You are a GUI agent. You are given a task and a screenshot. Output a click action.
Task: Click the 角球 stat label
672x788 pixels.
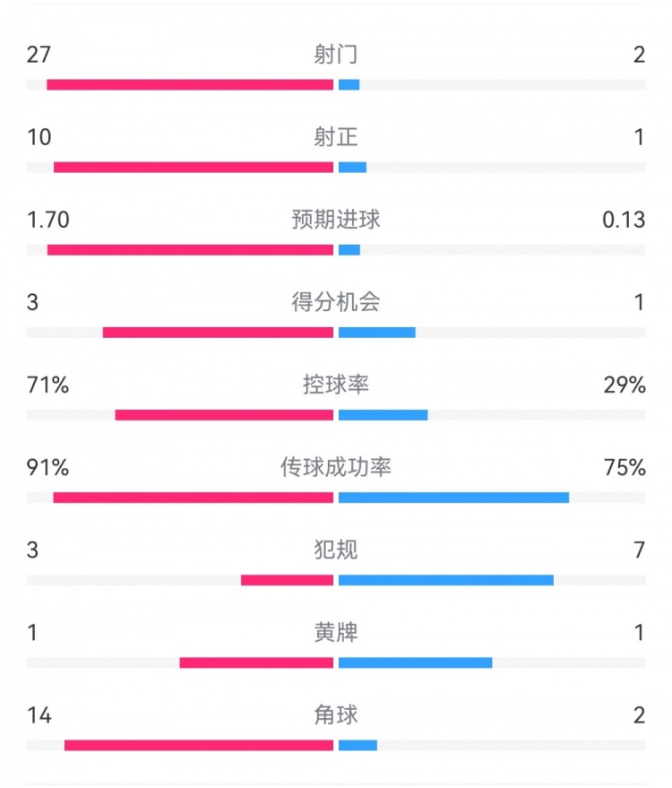pyautogui.click(x=336, y=714)
